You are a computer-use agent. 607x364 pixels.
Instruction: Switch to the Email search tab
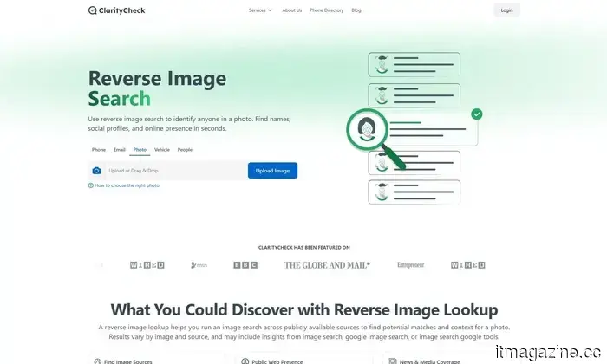click(x=120, y=150)
